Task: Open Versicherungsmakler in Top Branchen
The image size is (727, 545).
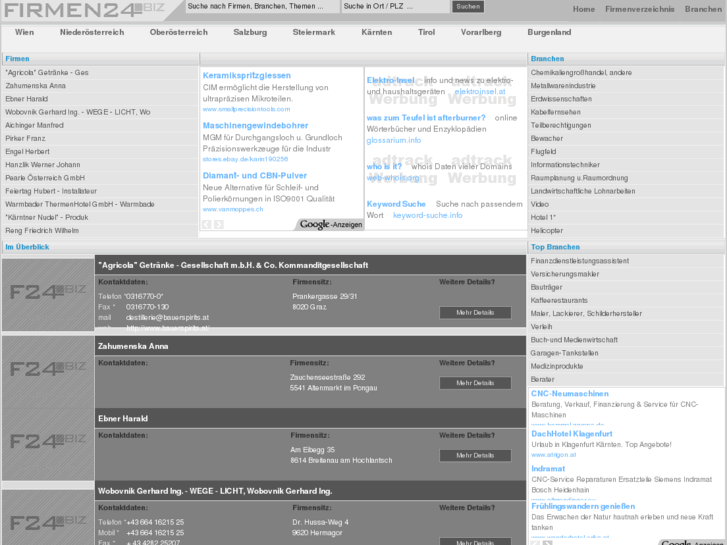Action: coord(565,274)
